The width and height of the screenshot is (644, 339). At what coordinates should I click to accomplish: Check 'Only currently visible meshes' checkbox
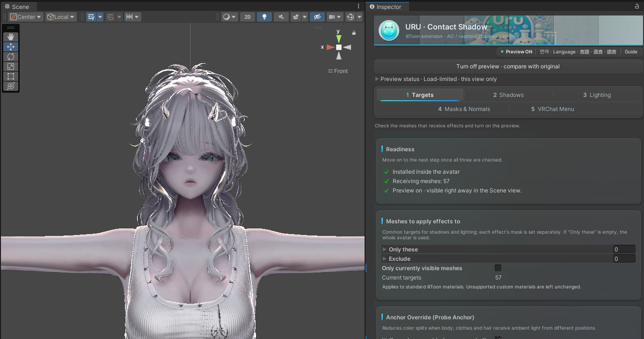click(498, 268)
